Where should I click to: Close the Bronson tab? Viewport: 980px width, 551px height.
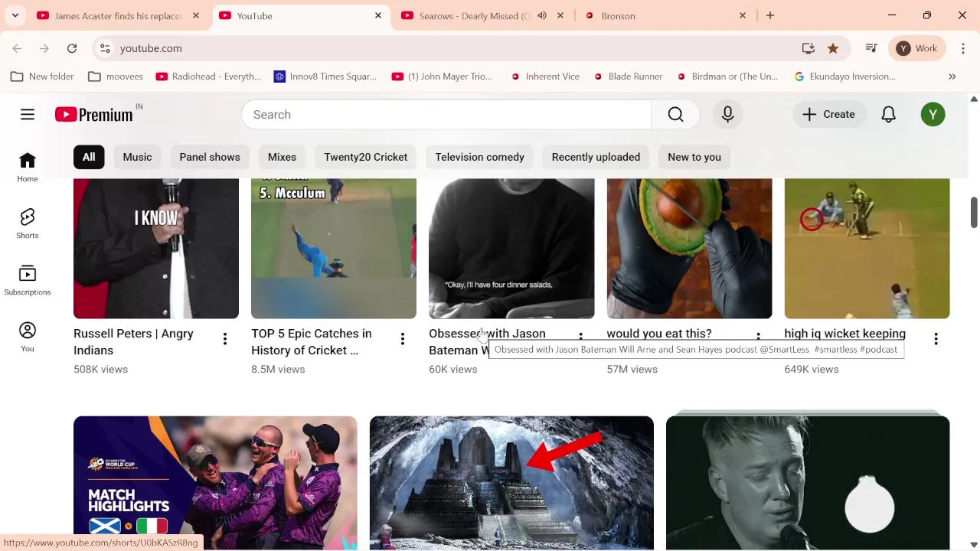click(743, 15)
